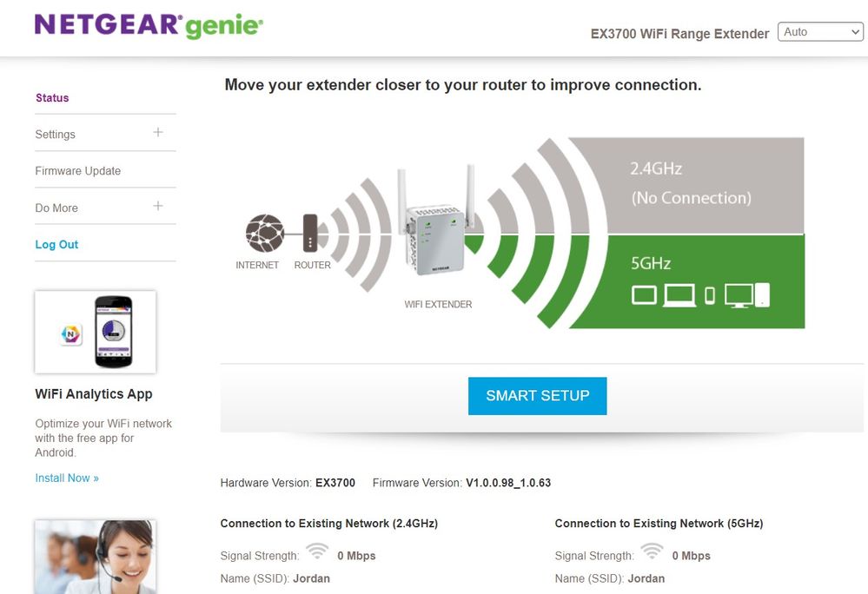
Task: Click the Optimize your WiFi network description
Action: [103, 438]
